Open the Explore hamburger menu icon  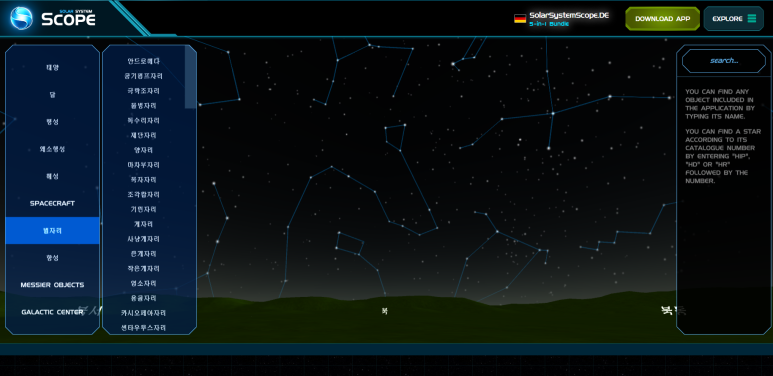pyautogui.click(x=752, y=19)
